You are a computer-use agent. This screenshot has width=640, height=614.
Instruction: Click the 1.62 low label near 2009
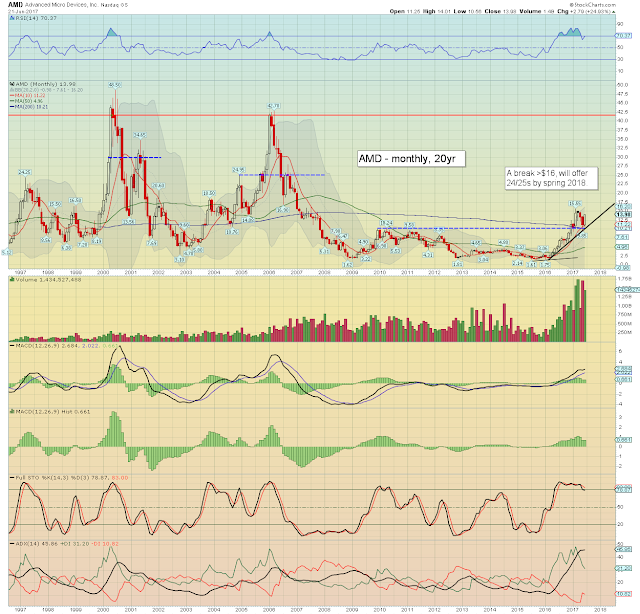(347, 265)
